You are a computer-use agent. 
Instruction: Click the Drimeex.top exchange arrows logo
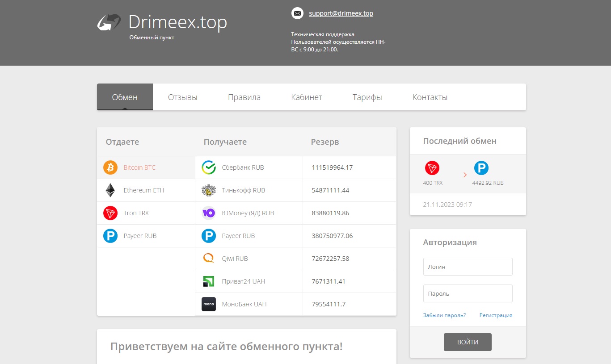109,22
